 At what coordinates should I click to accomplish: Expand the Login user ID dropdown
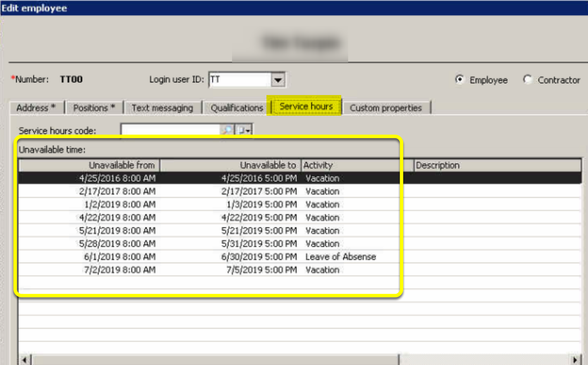point(278,80)
